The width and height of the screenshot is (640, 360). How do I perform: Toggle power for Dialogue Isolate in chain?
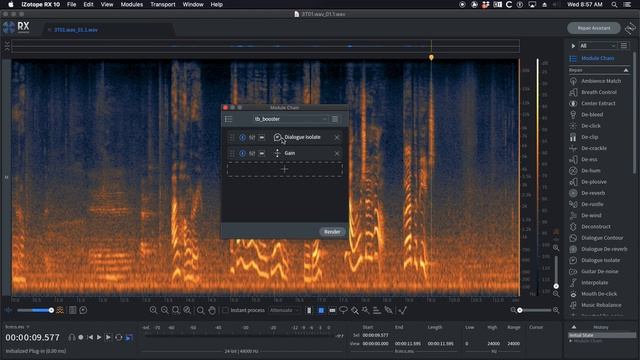pyautogui.click(x=242, y=138)
